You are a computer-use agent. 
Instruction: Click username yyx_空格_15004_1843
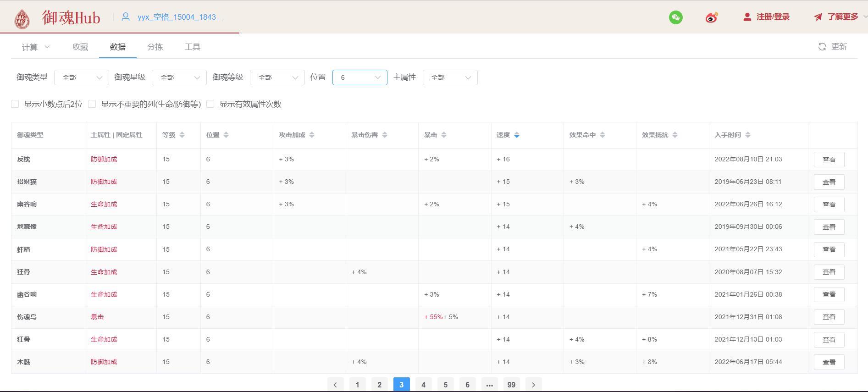click(x=181, y=17)
